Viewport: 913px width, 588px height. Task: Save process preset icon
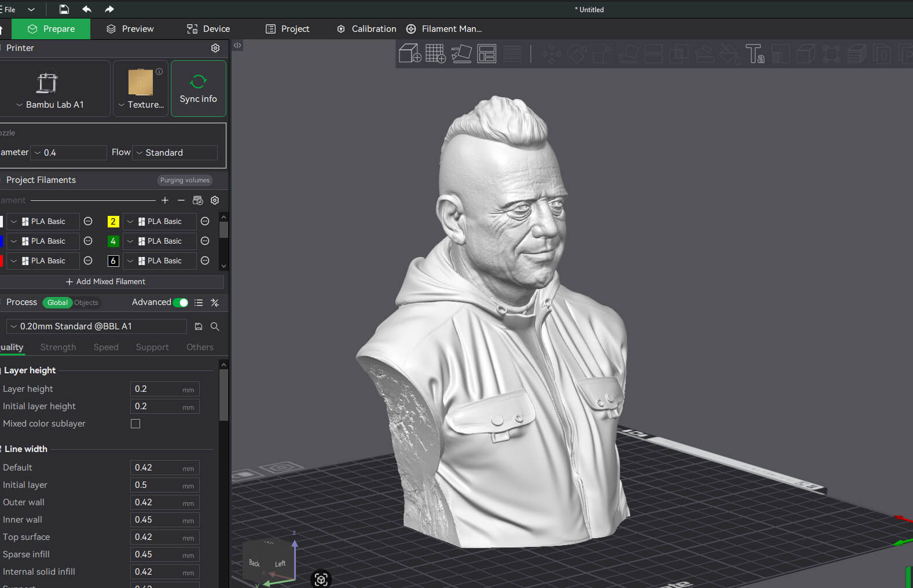199,326
